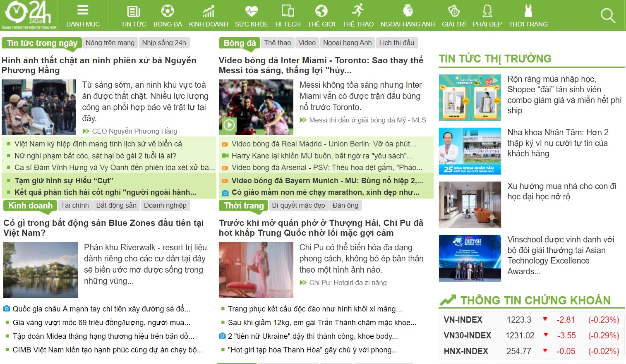Screen dimensions: 626x364
Task: Click the Sức khỏe heart icon
Action: click(x=252, y=11)
